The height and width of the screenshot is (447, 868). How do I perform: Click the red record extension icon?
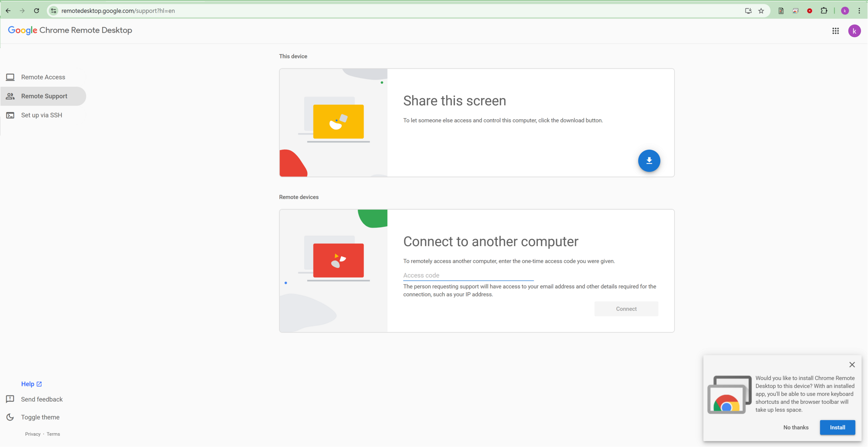coord(810,11)
